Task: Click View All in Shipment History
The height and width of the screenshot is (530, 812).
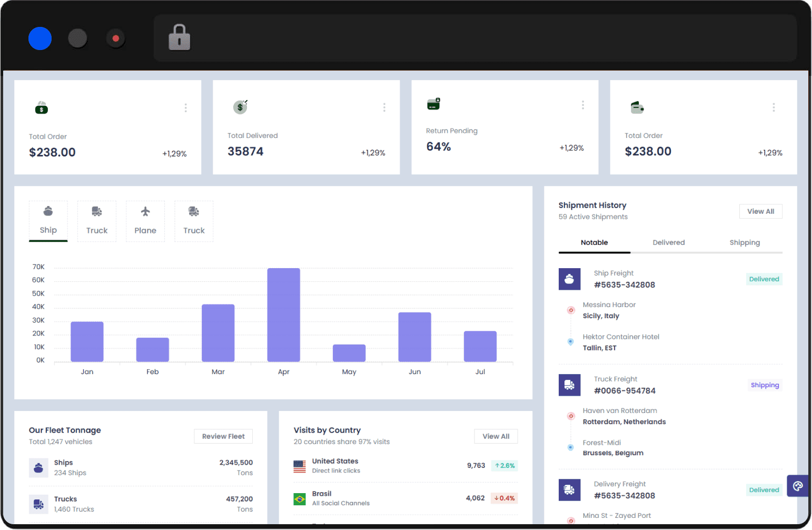Action: [760, 211]
